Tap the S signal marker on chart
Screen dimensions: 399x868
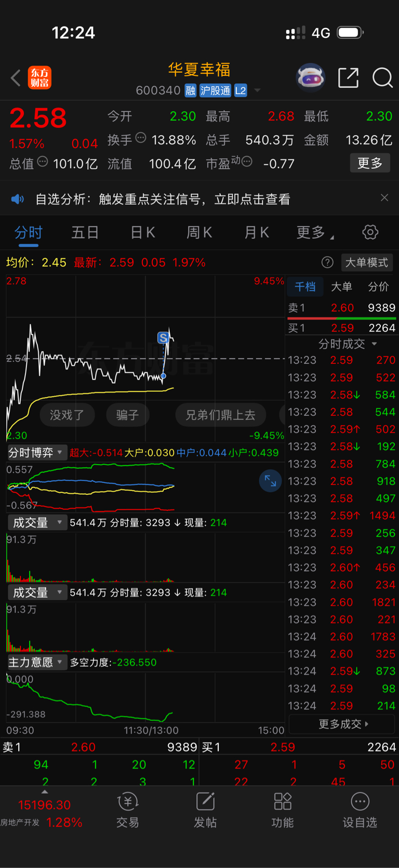pos(164,338)
